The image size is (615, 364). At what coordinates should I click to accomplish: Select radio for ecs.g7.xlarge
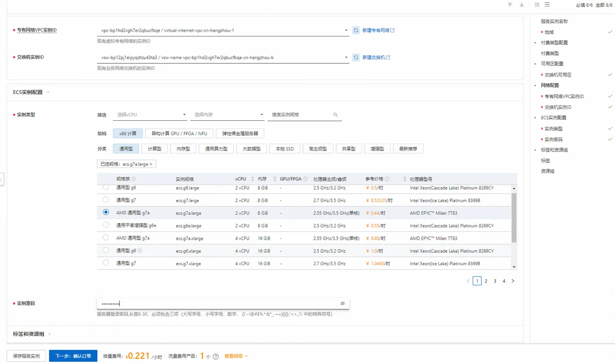(x=106, y=263)
